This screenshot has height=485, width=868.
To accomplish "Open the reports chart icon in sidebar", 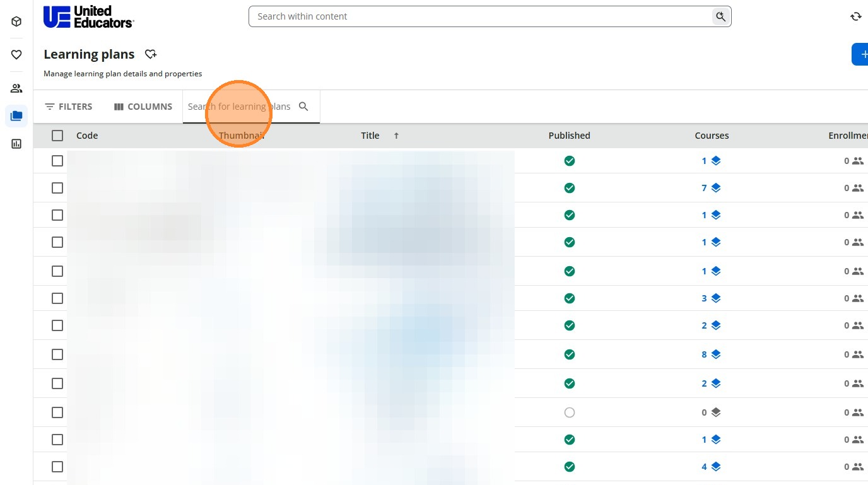I will click(x=16, y=144).
